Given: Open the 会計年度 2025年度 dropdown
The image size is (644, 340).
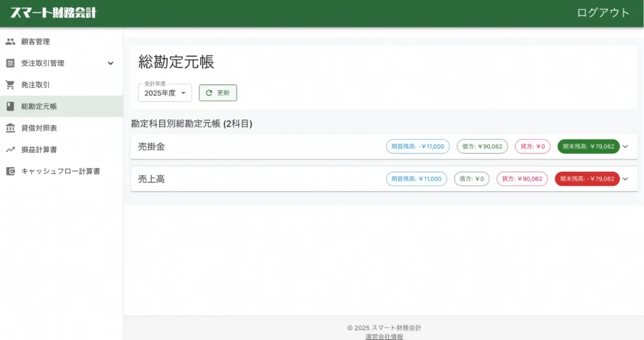Looking at the screenshot, I should click(165, 93).
